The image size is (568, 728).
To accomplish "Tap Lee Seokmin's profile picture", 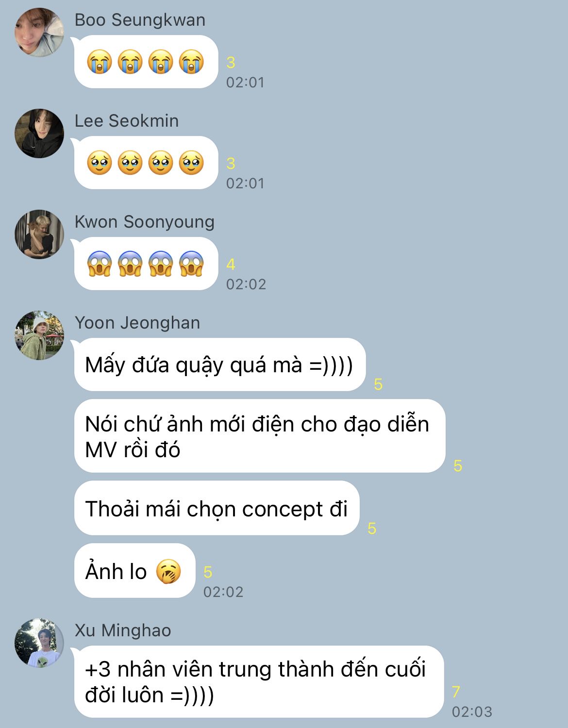I will [39, 133].
